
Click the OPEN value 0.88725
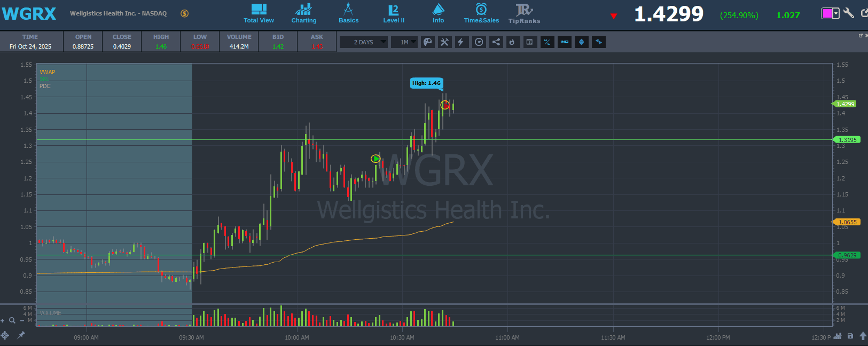[83, 46]
